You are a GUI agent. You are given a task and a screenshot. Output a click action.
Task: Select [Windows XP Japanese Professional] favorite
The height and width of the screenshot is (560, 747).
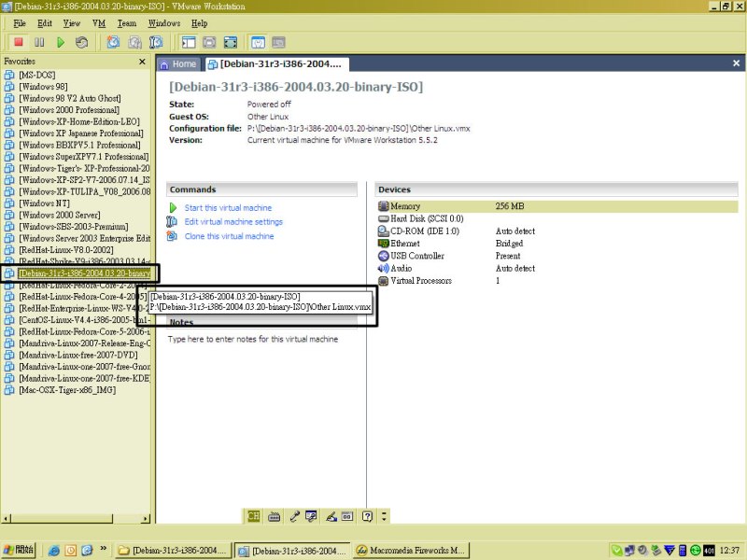[81, 133]
